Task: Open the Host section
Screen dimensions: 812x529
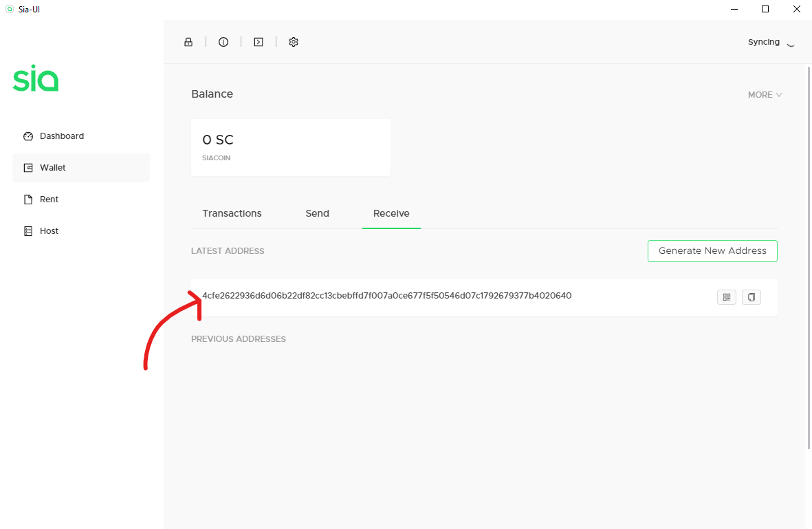Action: coord(81,231)
